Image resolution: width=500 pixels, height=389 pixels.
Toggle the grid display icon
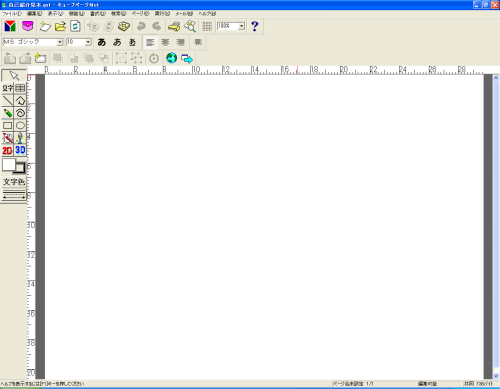click(207, 26)
